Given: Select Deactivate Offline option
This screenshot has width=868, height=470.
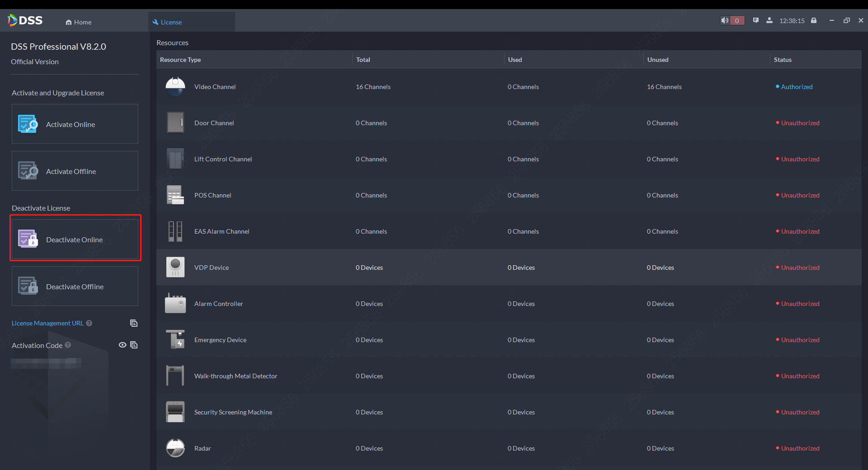Looking at the screenshot, I should point(75,287).
